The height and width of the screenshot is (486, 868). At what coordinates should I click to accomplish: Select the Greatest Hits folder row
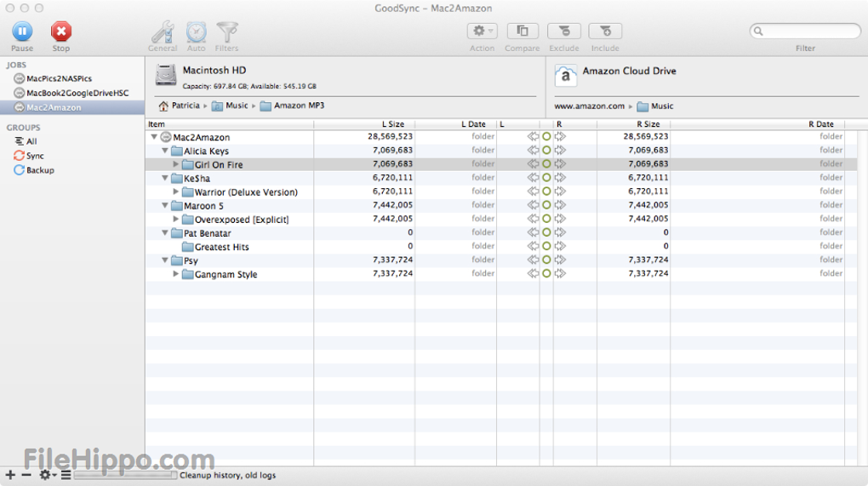[x=501, y=246]
